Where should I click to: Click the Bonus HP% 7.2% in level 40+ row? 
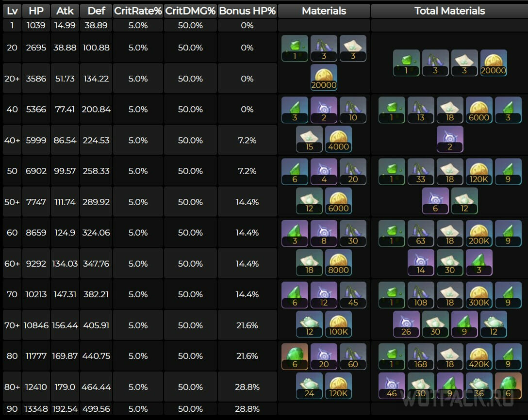(247, 140)
